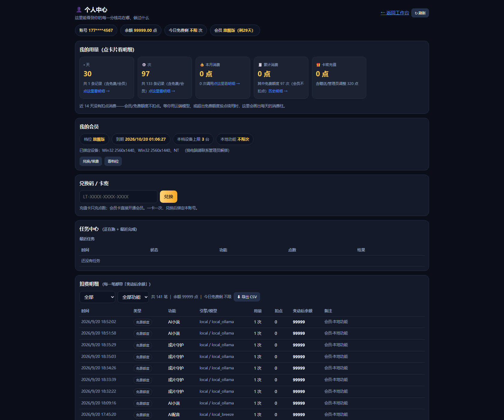This screenshot has width=504, height=420.
Task: Click the 今日免费剩 不限 次 pill
Action: click(186, 30)
